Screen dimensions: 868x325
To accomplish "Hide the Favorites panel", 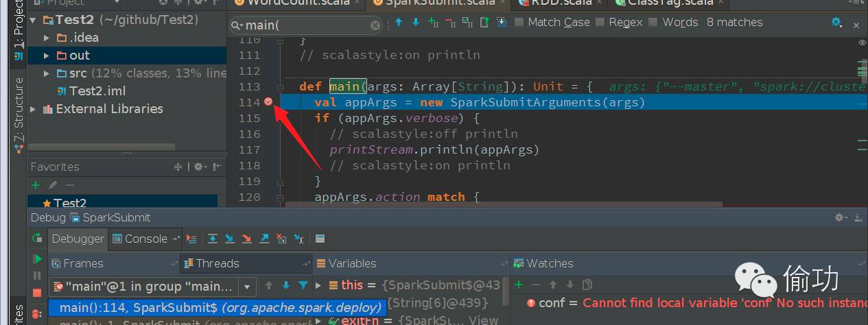I will coord(218,167).
